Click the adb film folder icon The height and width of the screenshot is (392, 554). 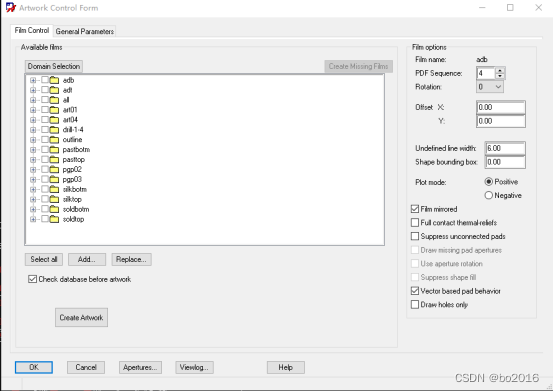pos(54,80)
